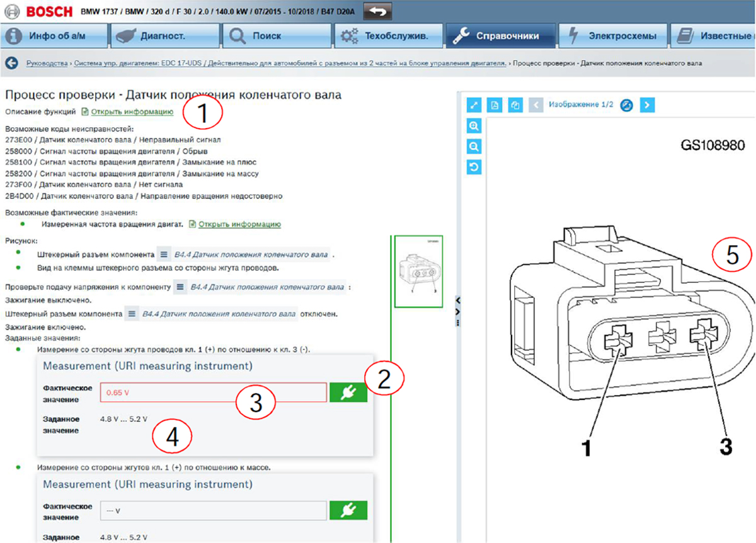Click the GS108980 image identifier text

[x=713, y=146]
